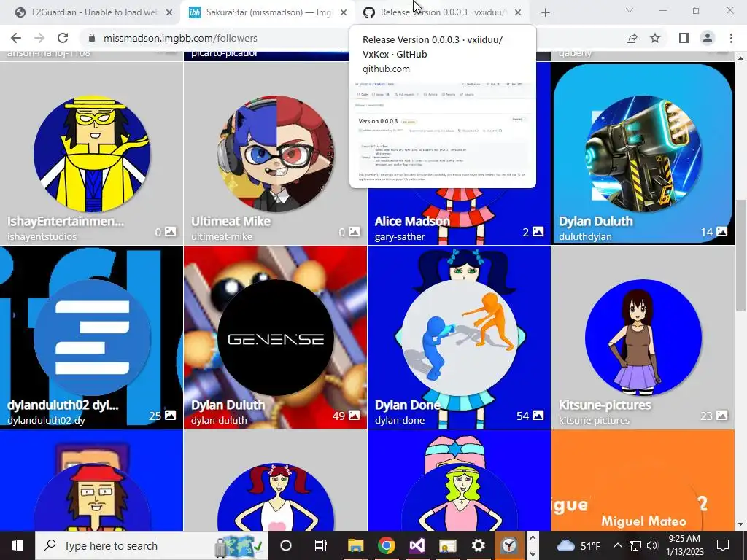
Task: Open the Dylan Duluth hammer avatar
Action: 643,154
